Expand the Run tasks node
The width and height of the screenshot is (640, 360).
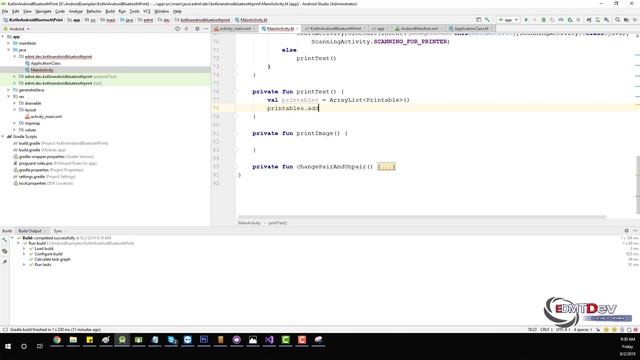click(x=24, y=264)
